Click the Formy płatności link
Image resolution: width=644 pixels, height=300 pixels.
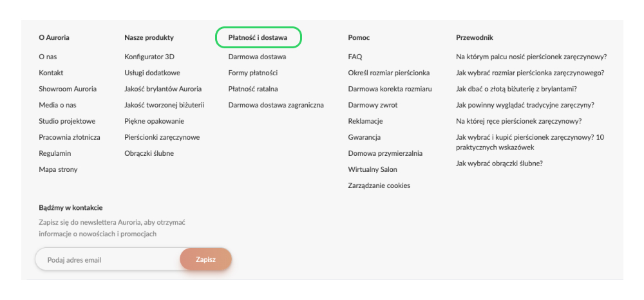point(252,73)
